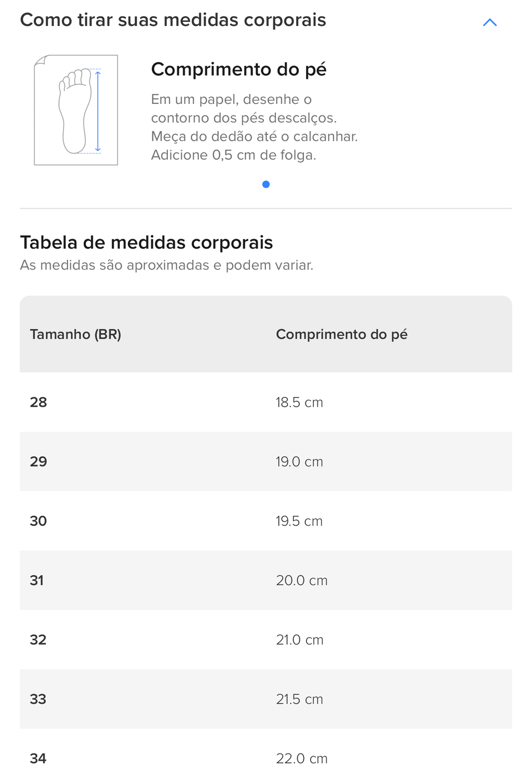Select size 29 row
The height and width of the screenshot is (781, 532).
266,461
